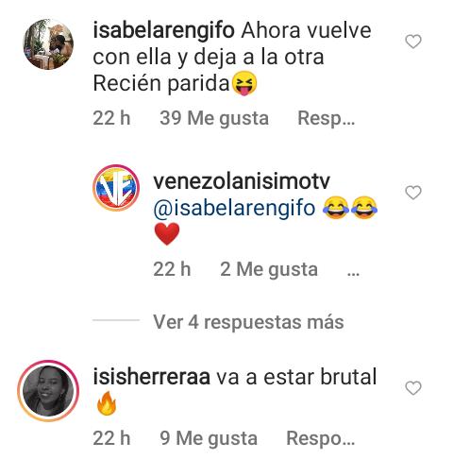453x476 pixels.
Task: Open the isabelarengifo username link
Action: (x=164, y=31)
